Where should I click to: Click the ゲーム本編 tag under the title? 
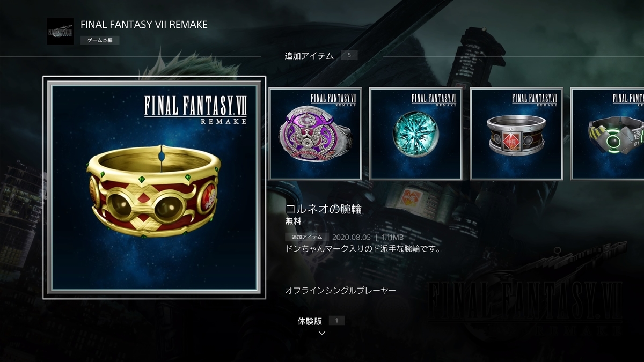(x=100, y=40)
